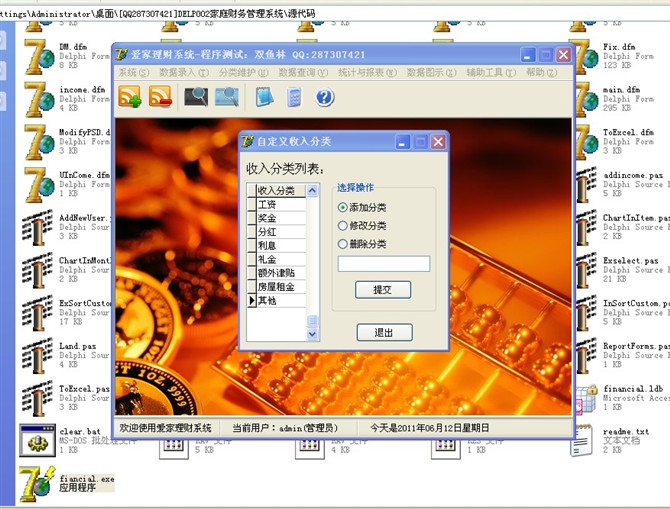Image resolution: width=670 pixels, height=509 pixels.
Task: Click the blue question mark help icon
Action: click(x=324, y=97)
